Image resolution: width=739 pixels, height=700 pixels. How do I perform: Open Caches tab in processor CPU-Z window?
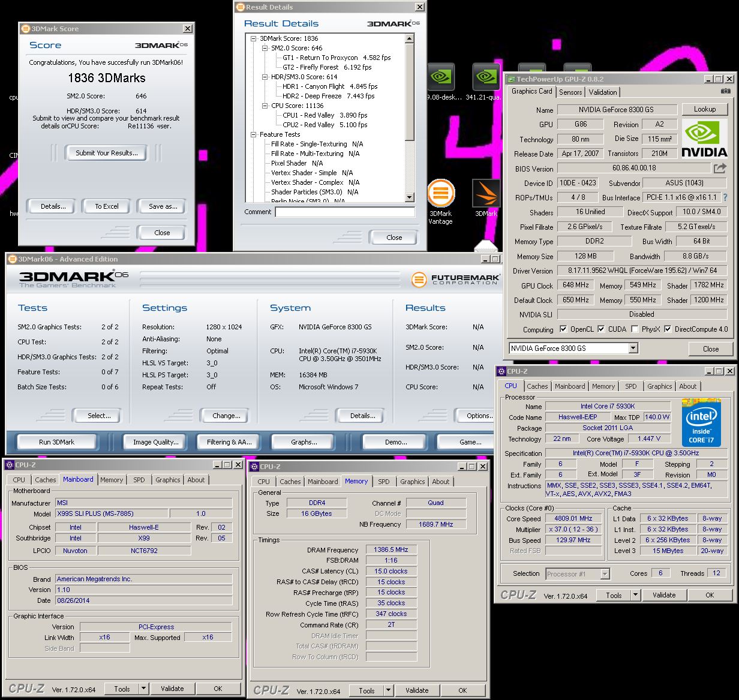click(537, 386)
